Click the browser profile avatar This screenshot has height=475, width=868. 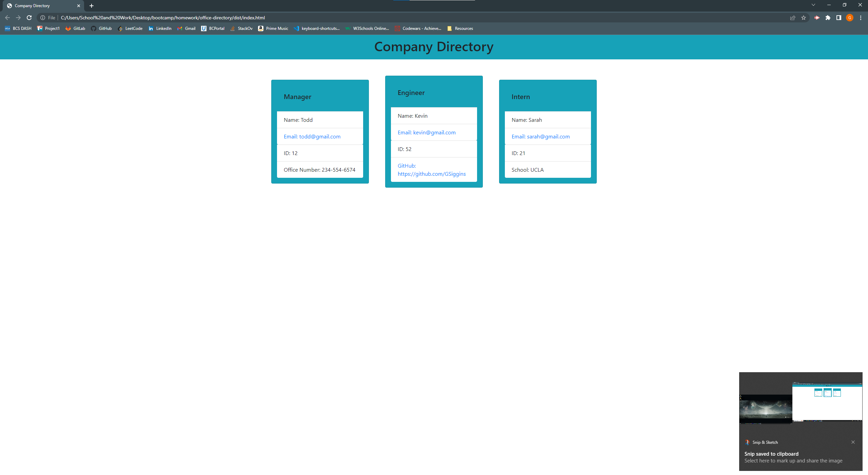click(850, 18)
